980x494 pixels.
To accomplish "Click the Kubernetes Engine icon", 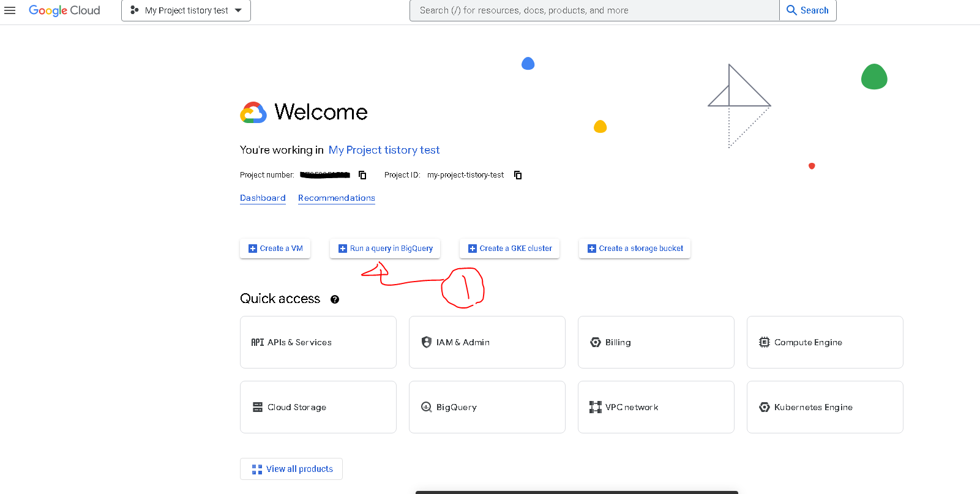I will pos(765,407).
